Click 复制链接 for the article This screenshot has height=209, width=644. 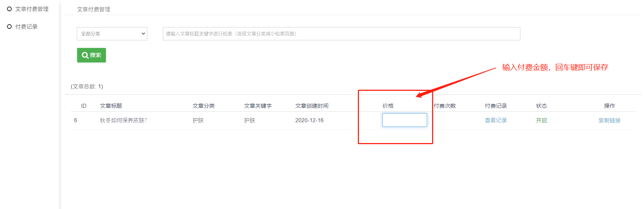pos(609,120)
